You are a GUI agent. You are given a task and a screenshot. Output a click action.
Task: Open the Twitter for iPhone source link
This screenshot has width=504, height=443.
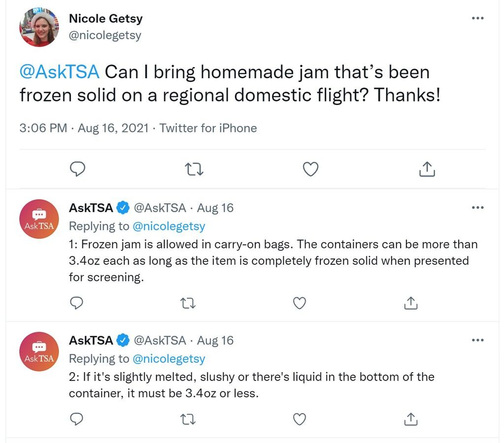click(x=208, y=128)
